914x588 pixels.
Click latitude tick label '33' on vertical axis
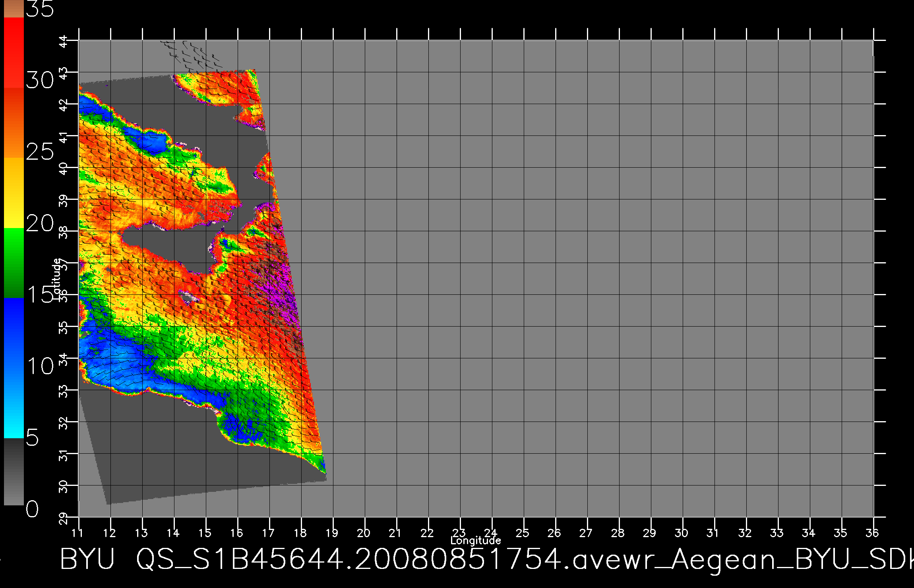[64, 391]
